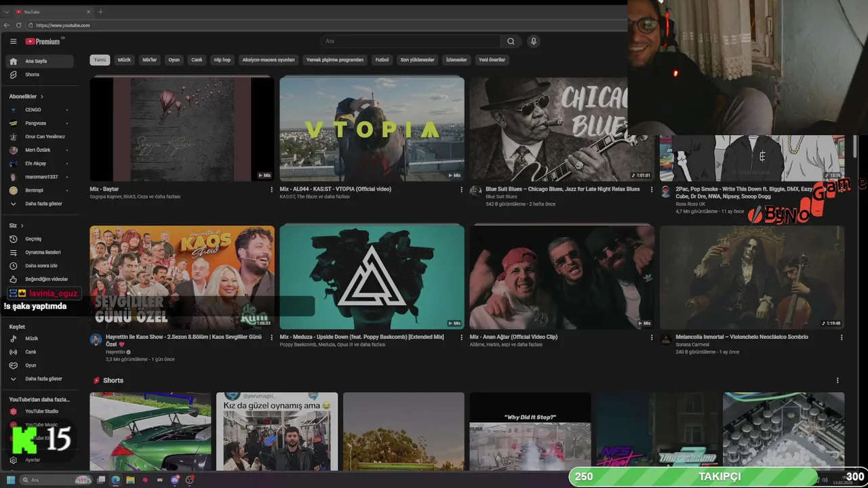Image resolution: width=868 pixels, height=488 pixels.
Task: Open options for Hayrettin Kaos Show video
Action: click(x=271, y=338)
